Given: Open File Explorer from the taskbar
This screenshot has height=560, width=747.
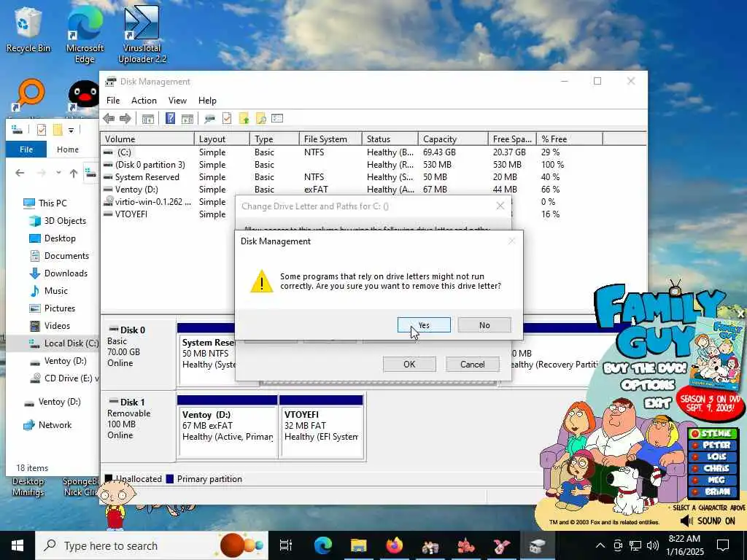Looking at the screenshot, I should 358,545.
